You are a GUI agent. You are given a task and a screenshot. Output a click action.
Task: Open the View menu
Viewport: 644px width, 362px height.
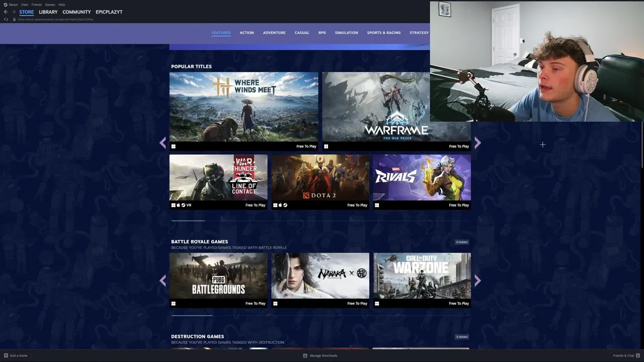[24, 5]
